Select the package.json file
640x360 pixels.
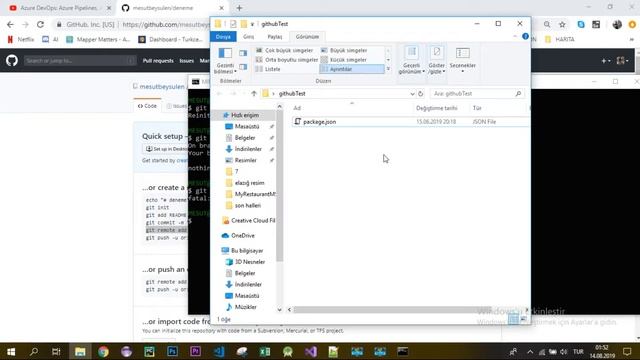pyautogui.click(x=320, y=122)
